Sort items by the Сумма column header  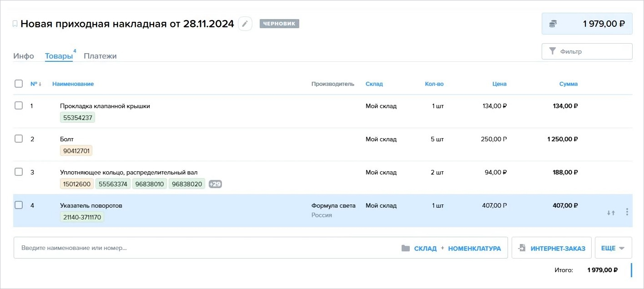pyautogui.click(x=568, y=84)
